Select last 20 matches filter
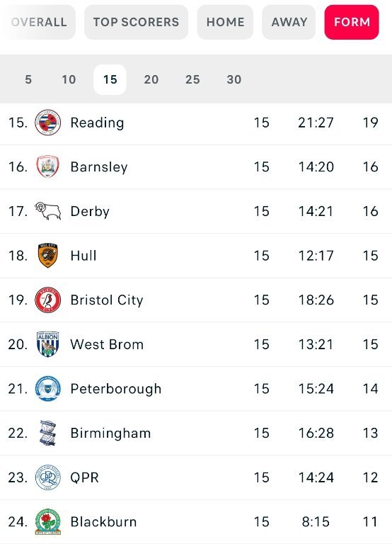 151,79
